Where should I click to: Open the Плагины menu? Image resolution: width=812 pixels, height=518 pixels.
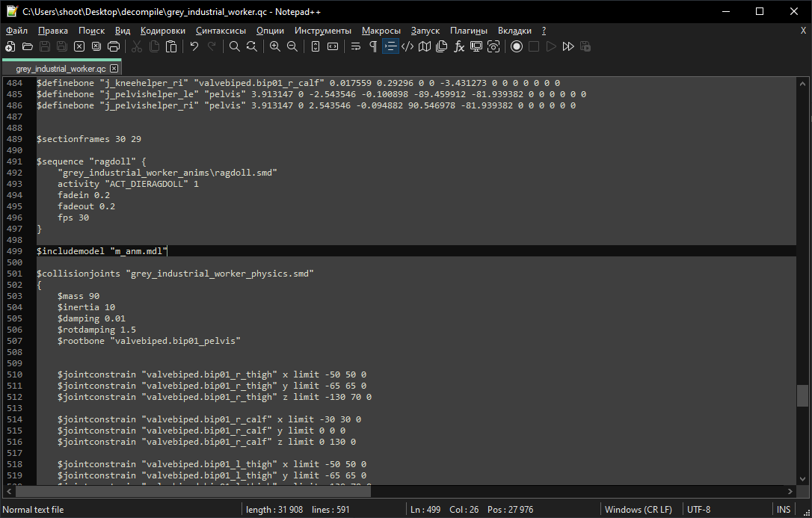tap(469, 31)
